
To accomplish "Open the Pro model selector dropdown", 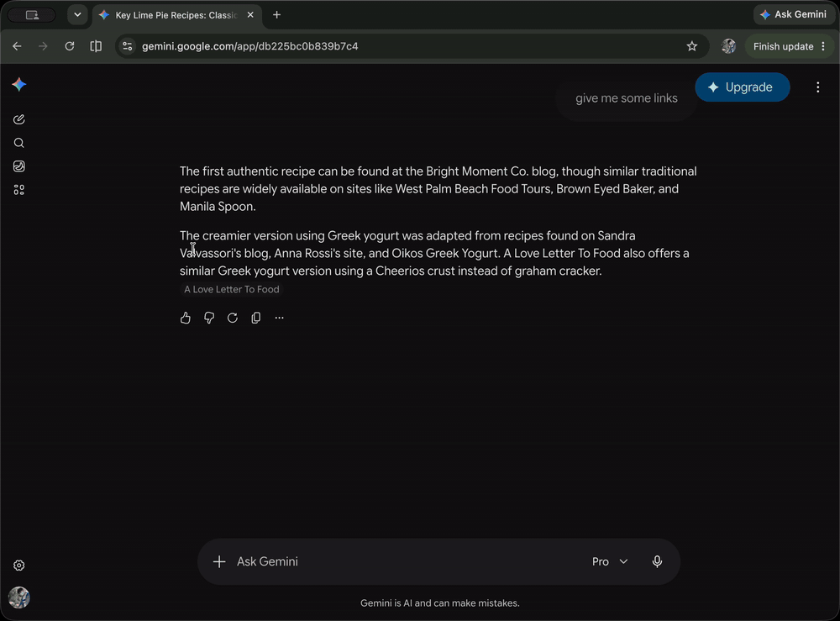I will pyautogui.click(x=610, y=561).
